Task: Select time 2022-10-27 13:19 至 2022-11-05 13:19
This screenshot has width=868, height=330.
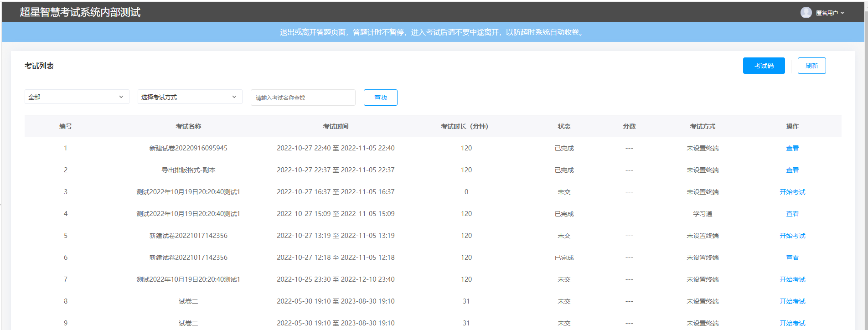Action: [336, 236]
